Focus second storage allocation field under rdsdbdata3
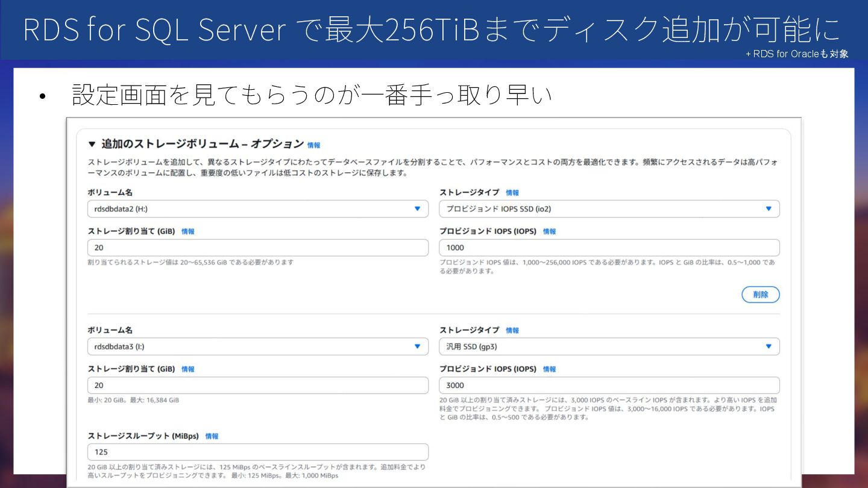868x488 pixels. tap(258, 386)
